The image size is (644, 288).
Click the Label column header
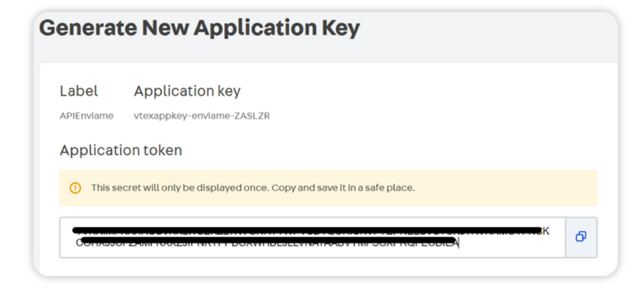tap(79, 91)
